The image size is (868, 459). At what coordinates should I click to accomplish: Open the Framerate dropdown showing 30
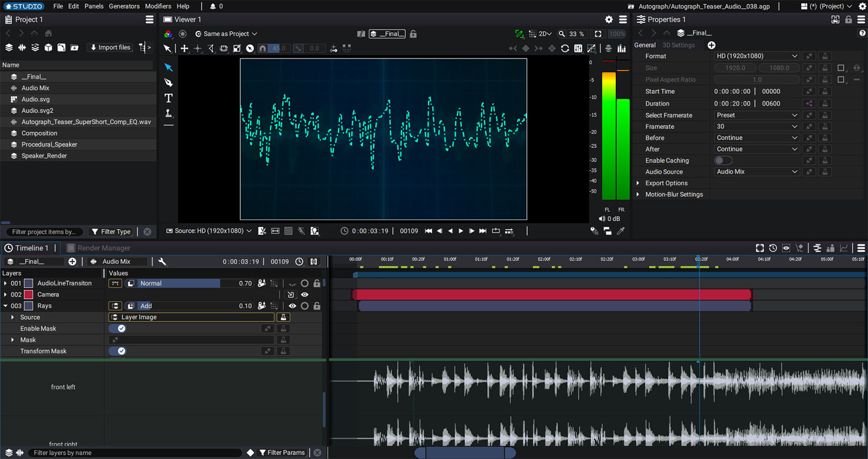pos(756,127)
